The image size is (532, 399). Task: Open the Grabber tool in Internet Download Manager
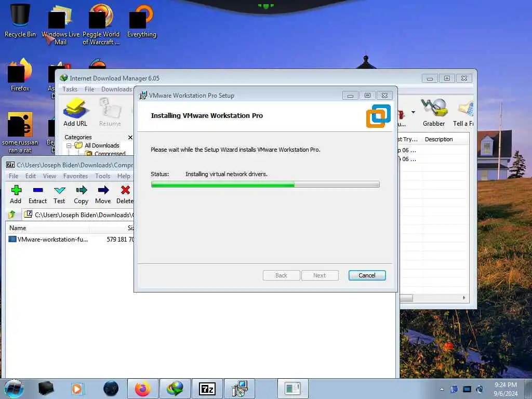434,112
